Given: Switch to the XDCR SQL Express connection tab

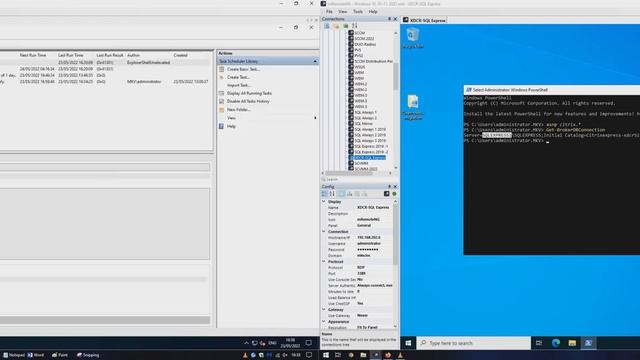Looking at the screenshot, I should pos(424,20).
